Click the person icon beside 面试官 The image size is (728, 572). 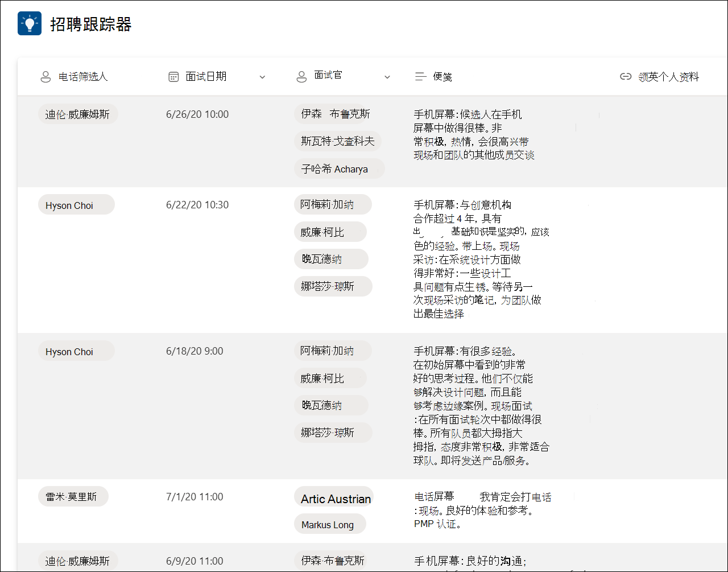tap(302, 77)
